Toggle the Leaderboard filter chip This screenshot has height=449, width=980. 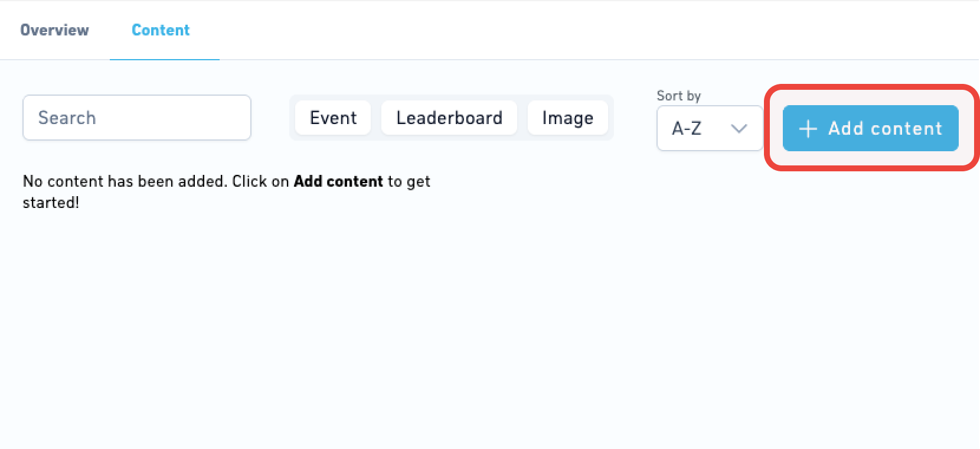tap(449, 118)
